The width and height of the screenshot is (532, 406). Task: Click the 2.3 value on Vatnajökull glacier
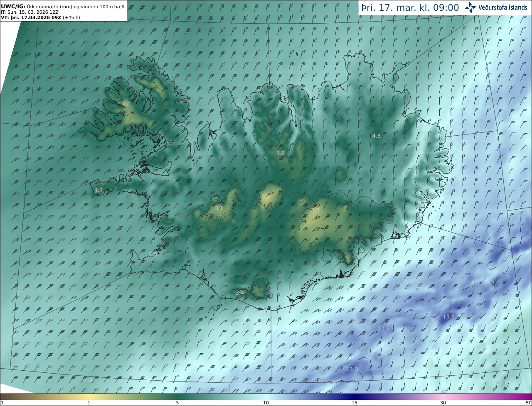(315, 210)
